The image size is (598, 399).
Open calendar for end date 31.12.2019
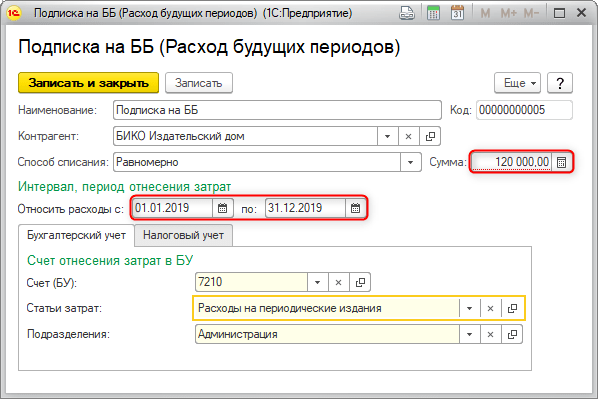355,208
